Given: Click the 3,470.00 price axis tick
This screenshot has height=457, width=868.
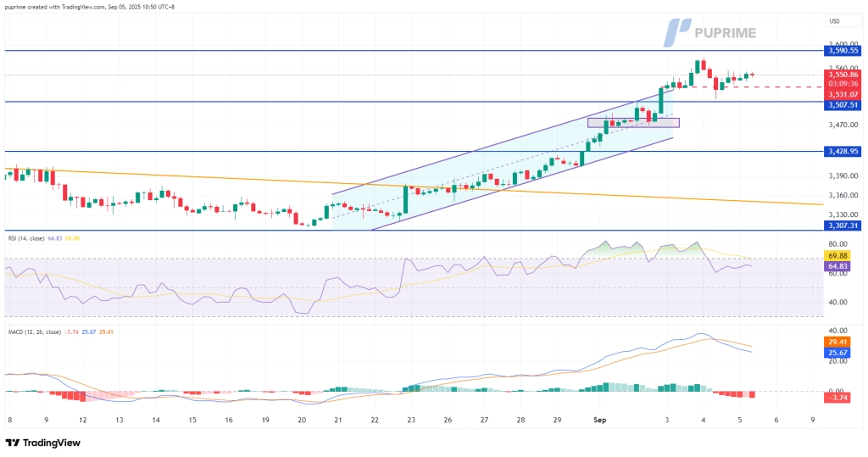Looking at the screenshot, I should [x=843, y=125].
